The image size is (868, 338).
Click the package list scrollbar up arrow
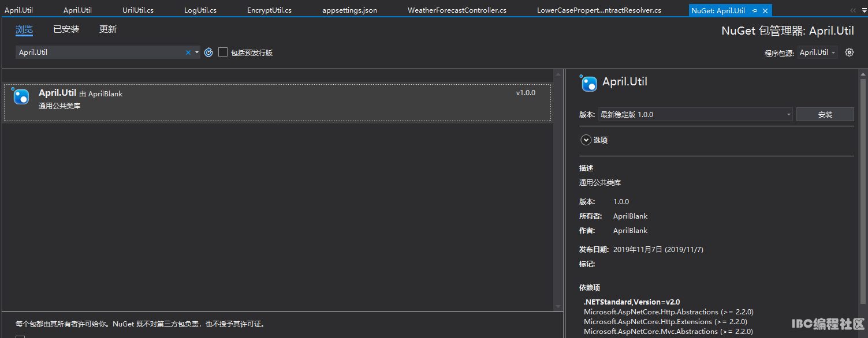(x=558, y=74)
